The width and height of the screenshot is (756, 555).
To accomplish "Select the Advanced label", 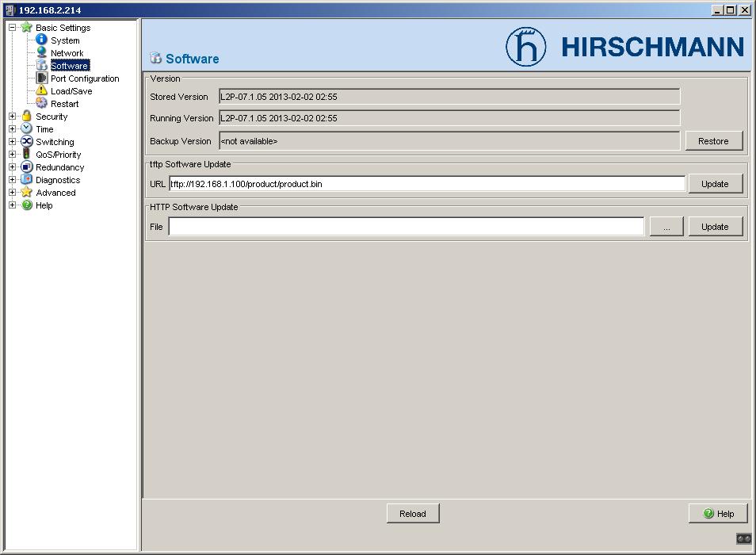I will (56, 193).
